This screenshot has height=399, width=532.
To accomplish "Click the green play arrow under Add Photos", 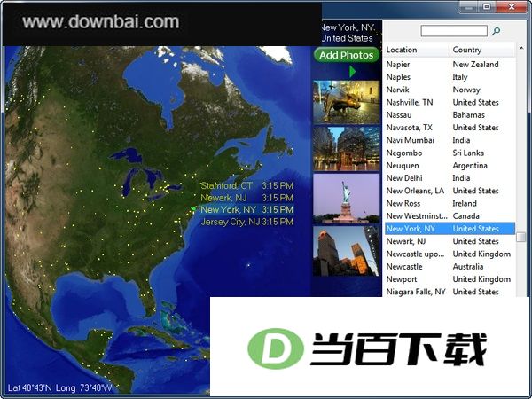I will coord(353,71).
